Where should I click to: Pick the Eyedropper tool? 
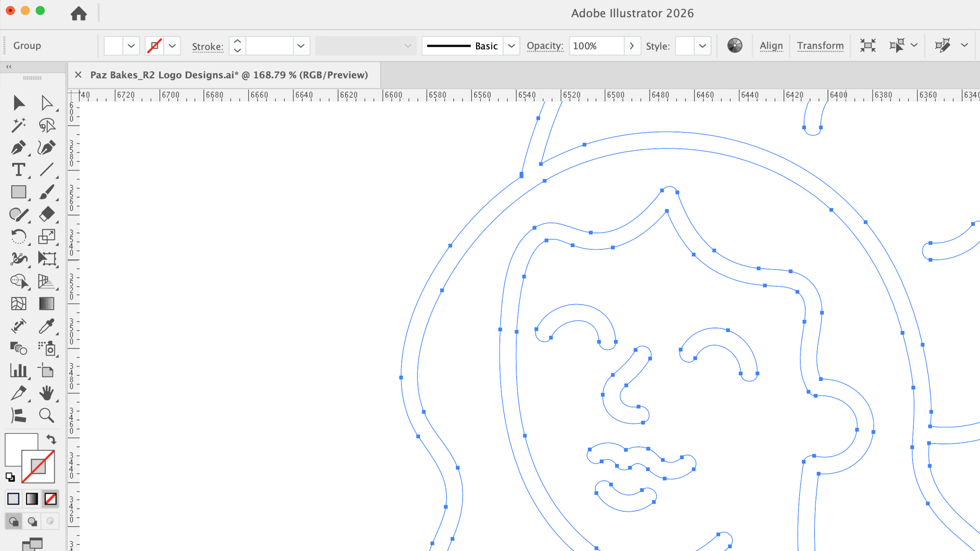(46, 326)
